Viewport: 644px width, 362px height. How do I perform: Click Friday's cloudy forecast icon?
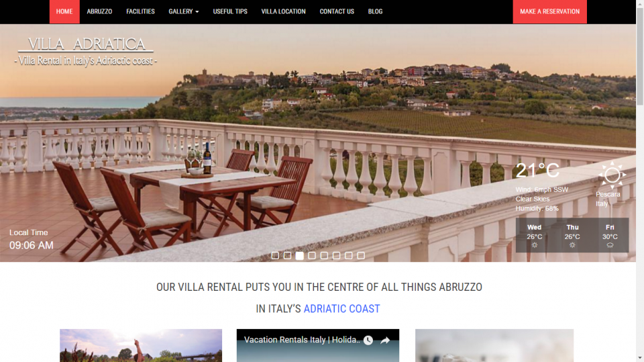(610, 245)
